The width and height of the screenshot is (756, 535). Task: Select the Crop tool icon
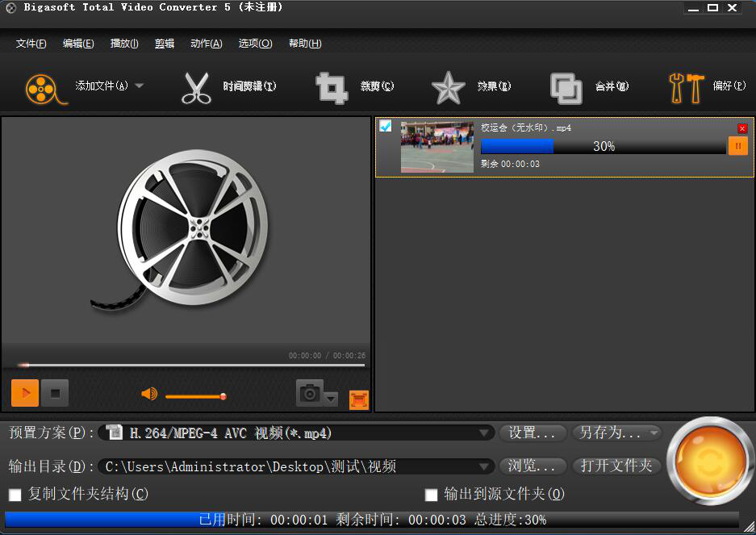coord(332,87)
